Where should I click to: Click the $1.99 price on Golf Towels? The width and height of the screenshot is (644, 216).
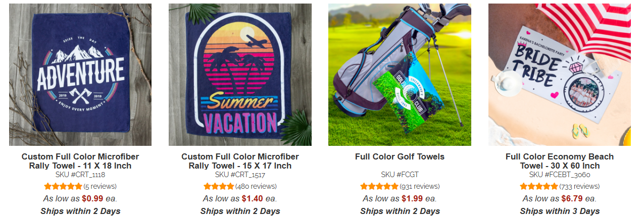click(412, 198)
